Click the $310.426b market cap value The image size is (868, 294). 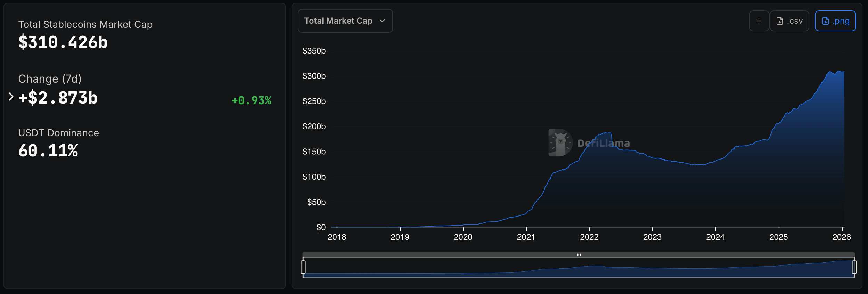pos(63,42)
